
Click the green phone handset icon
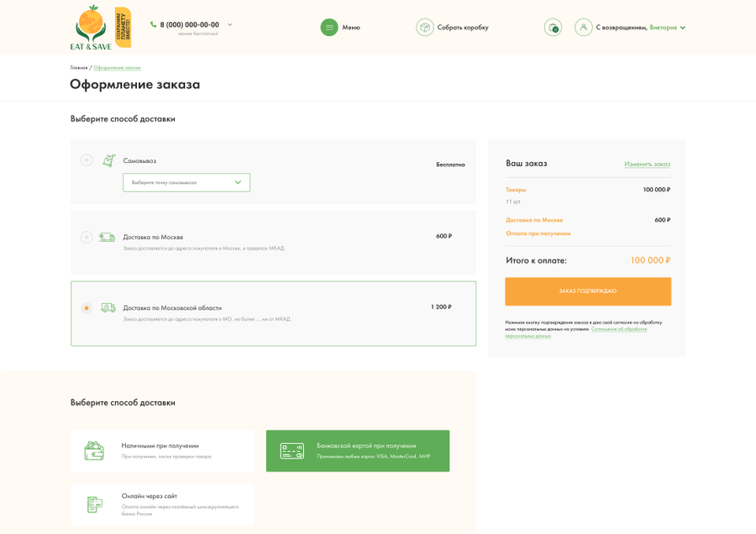pos(154,24)
